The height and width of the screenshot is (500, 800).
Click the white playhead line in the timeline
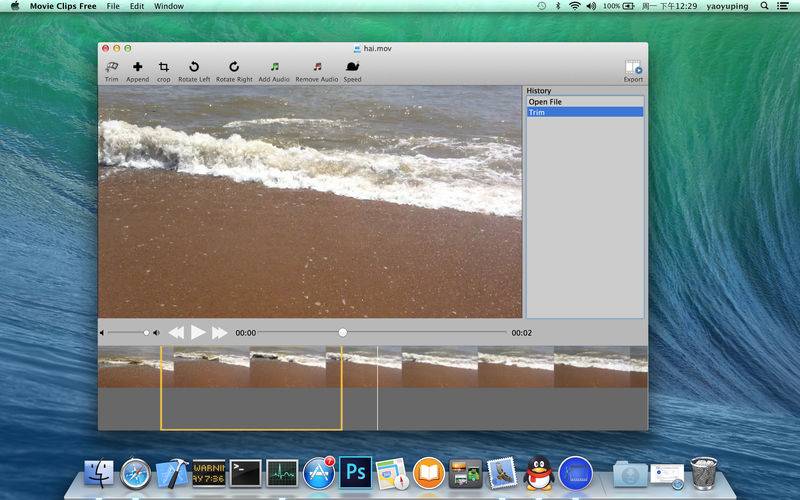click(x=378, y=388)
